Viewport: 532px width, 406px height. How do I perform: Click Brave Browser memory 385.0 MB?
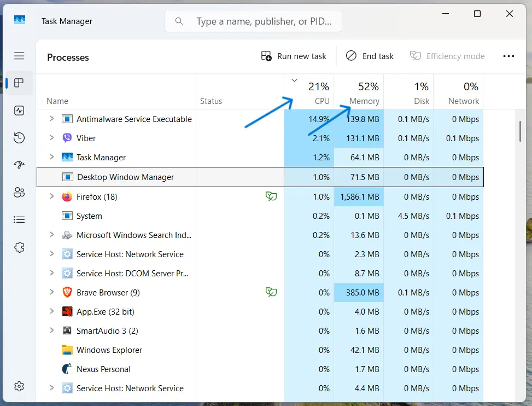[363, 293]
